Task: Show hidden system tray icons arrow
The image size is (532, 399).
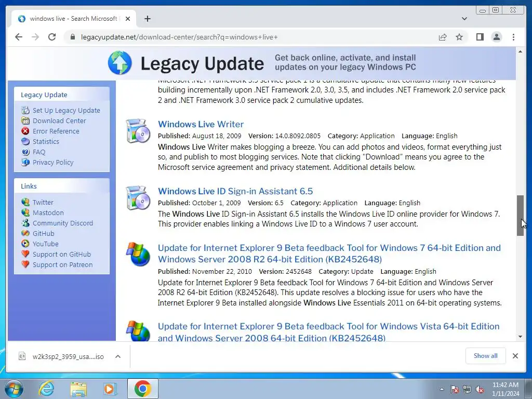Action: point(442,389)
